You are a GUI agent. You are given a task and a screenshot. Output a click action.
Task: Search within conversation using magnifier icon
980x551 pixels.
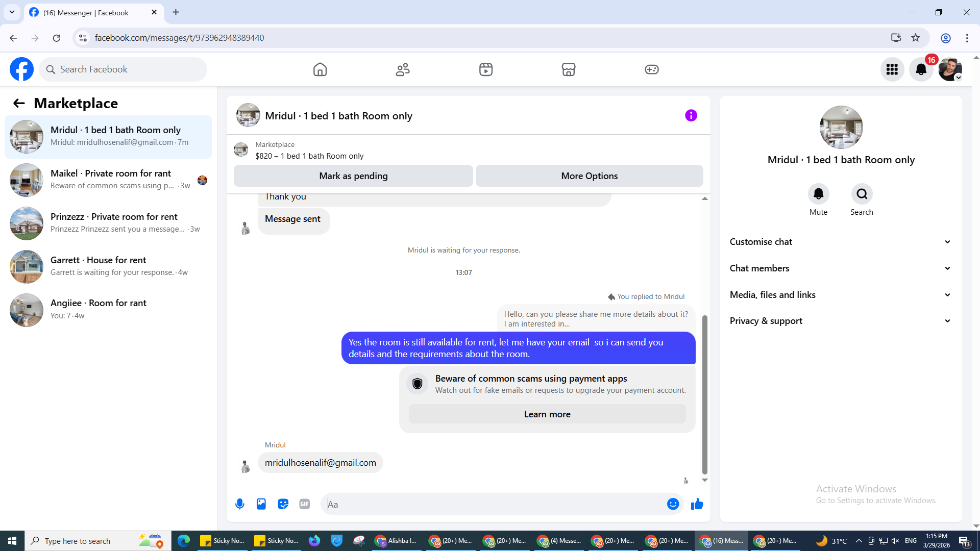tap(862, 194)
